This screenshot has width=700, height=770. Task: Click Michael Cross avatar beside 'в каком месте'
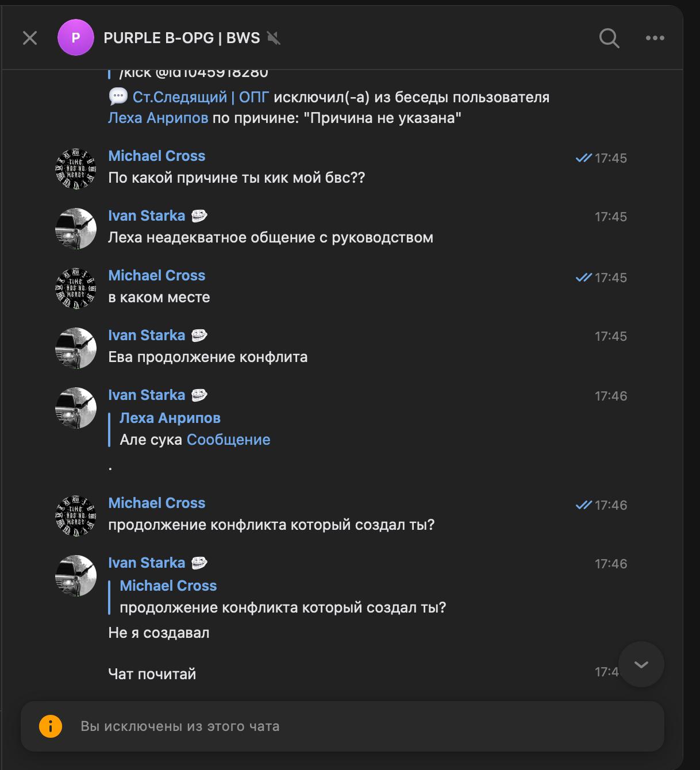pyautogui.click(x=76, y=288)
